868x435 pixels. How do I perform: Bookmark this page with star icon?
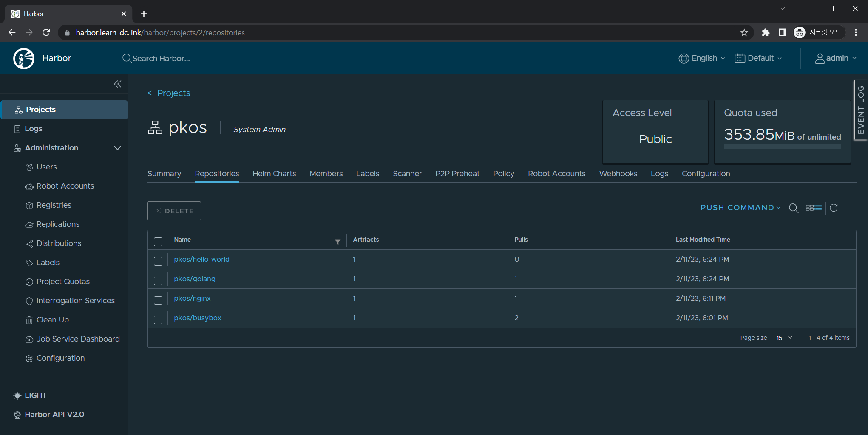[x=744, y=33]
